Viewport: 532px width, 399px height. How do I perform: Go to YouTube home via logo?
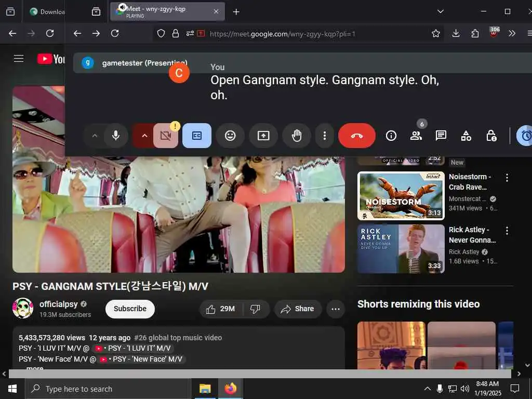click(x=51, y=59)
